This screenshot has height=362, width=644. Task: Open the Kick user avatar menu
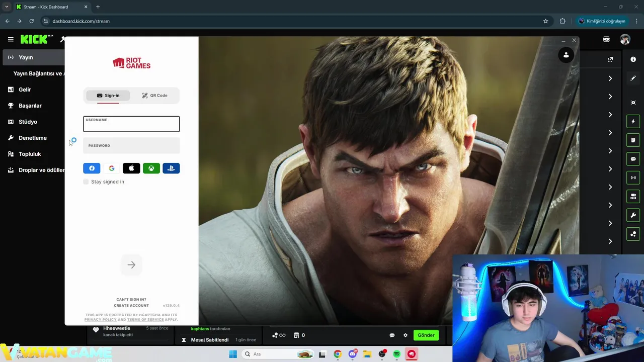[625, 39]
